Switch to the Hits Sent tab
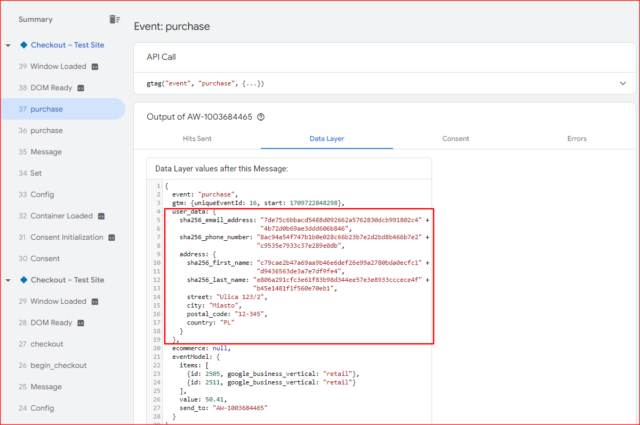The image size is (640, 425). coord(197,138)
